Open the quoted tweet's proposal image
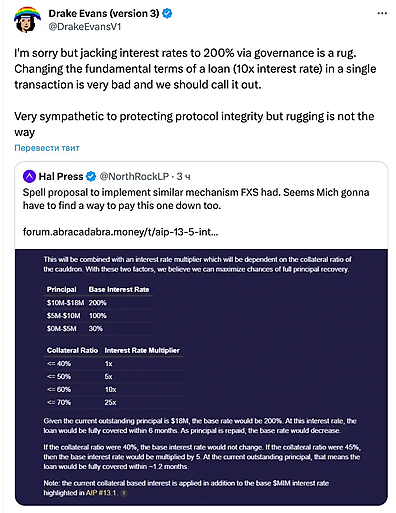This screenshot has height=513, width=396. coord(201,377)
